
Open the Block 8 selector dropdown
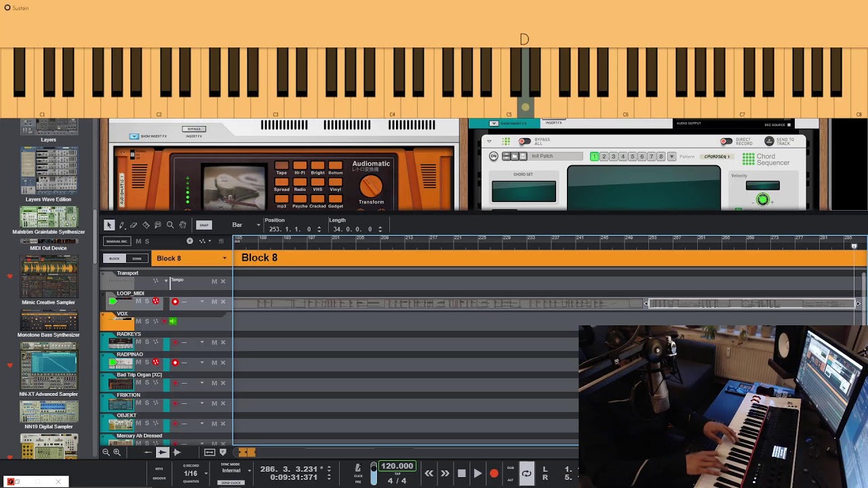click(x=224, y=258)
